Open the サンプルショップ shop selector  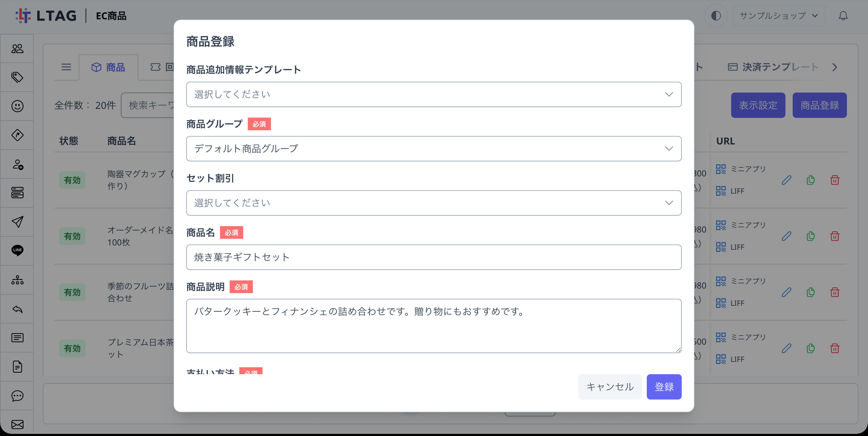coord(779,16)
